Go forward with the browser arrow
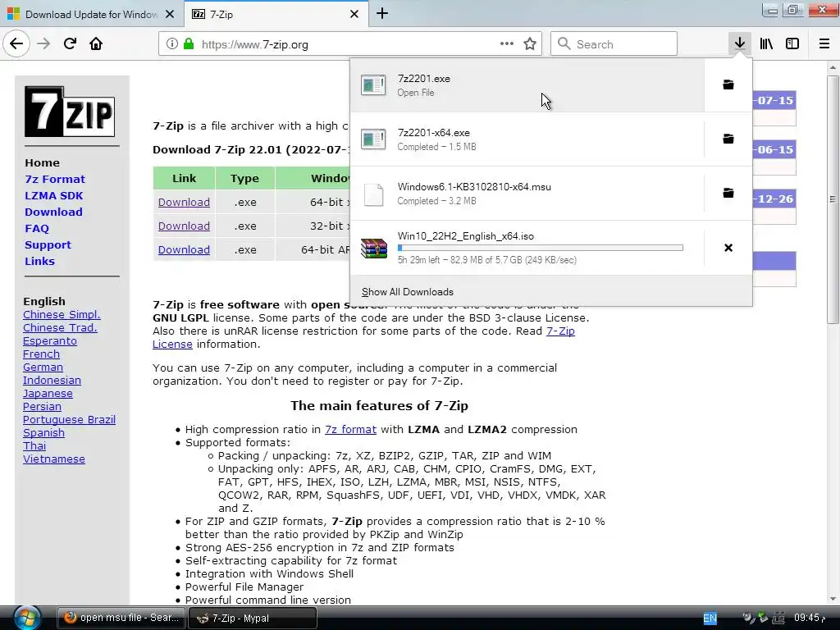 tap(43, 44)
